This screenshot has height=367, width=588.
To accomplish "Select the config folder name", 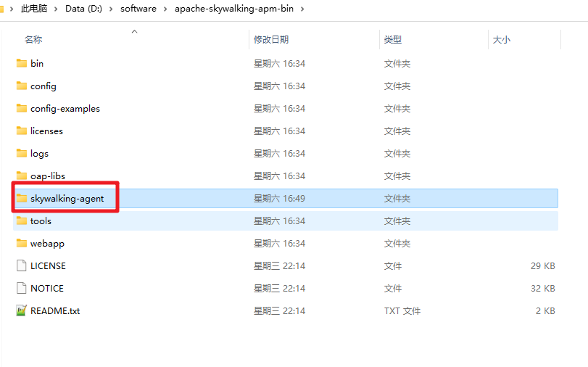I will [x=43, y=86].
